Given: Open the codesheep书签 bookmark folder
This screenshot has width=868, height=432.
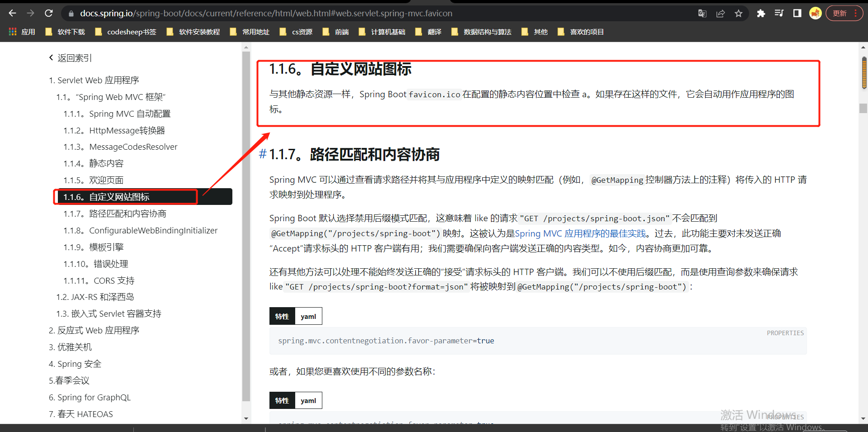Looking at the screenshot, I should tap(126, 32).
